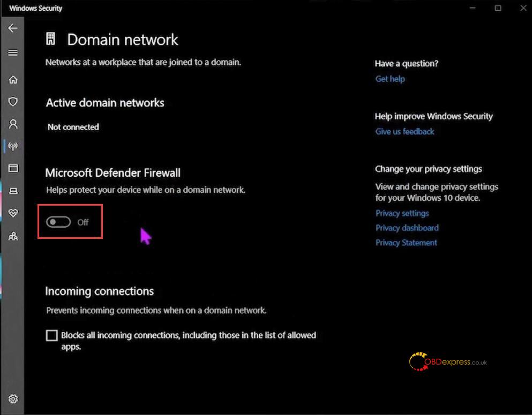Open Device performance & health heart icon
532x415 pixels.
(x=13, y=213)
